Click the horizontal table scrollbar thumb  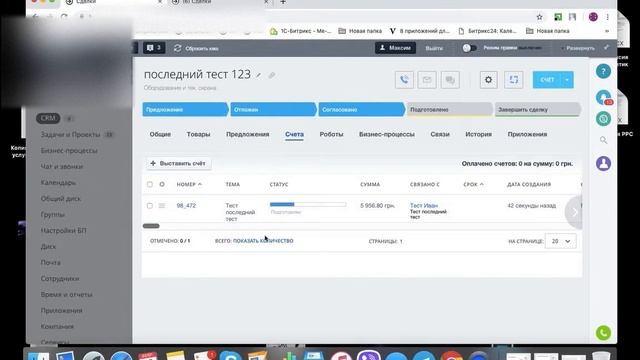click(151, 226)
